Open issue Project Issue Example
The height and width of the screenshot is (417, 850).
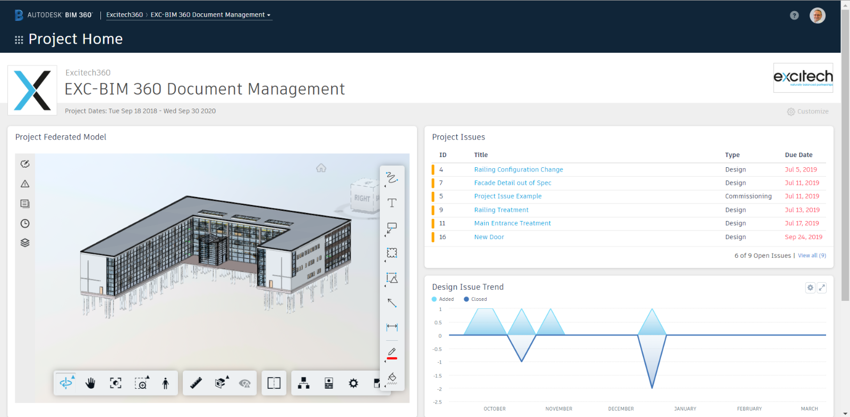pos(507,196)
